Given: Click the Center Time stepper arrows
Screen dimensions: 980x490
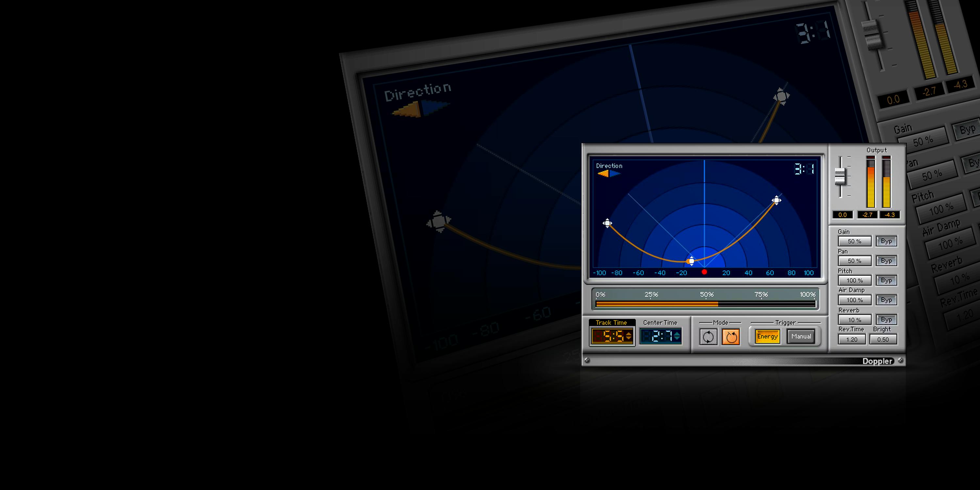Looking at the screenshot, I should [677, 336].
